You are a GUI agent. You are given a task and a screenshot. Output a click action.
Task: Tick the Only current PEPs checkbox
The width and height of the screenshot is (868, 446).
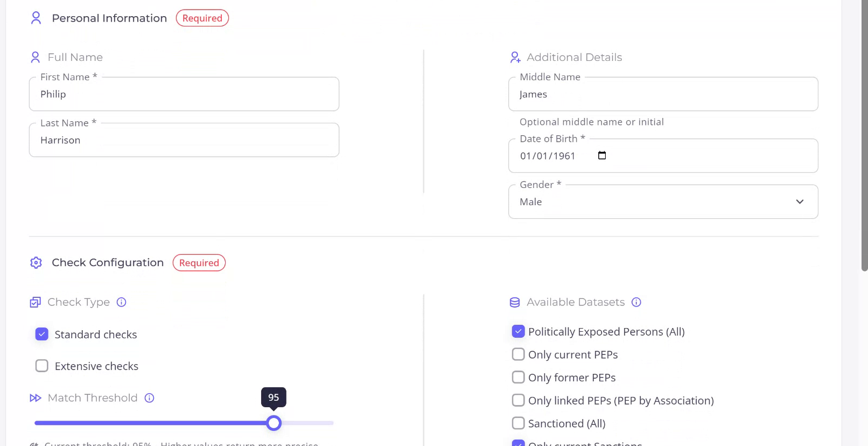coord(518,354)
